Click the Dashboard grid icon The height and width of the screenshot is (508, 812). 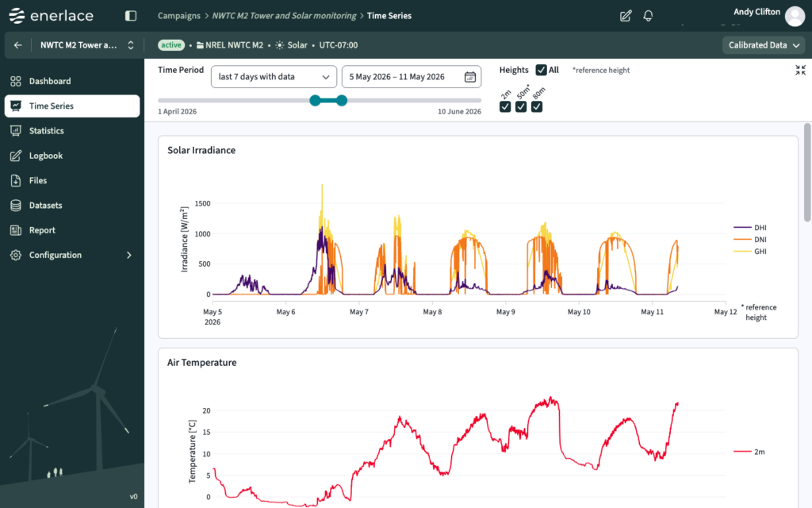coord(16,82)
